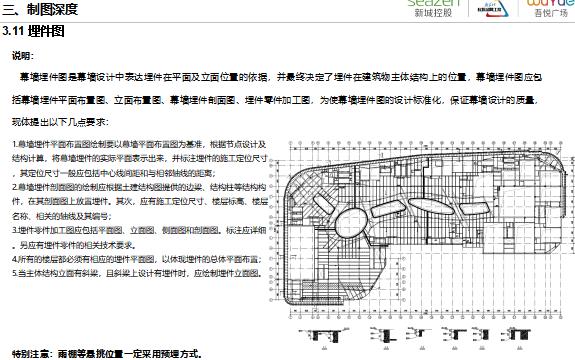Screen dimensions: 575x360
Task: Click the bold 特别注意 note about 雨棚
Action: click(x=107, y=354)
